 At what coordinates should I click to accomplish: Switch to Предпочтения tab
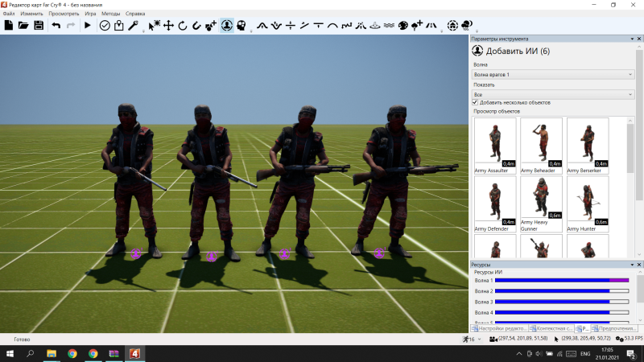click(613, 328)
